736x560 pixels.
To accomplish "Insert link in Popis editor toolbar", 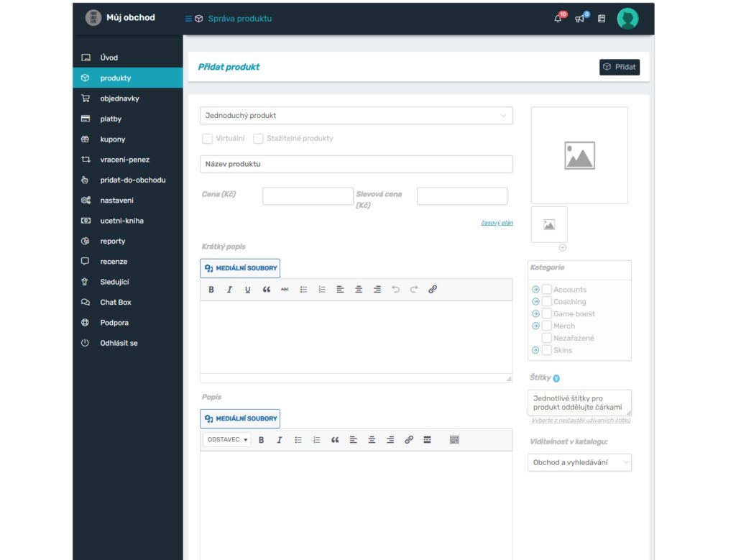I will [409, 440].
